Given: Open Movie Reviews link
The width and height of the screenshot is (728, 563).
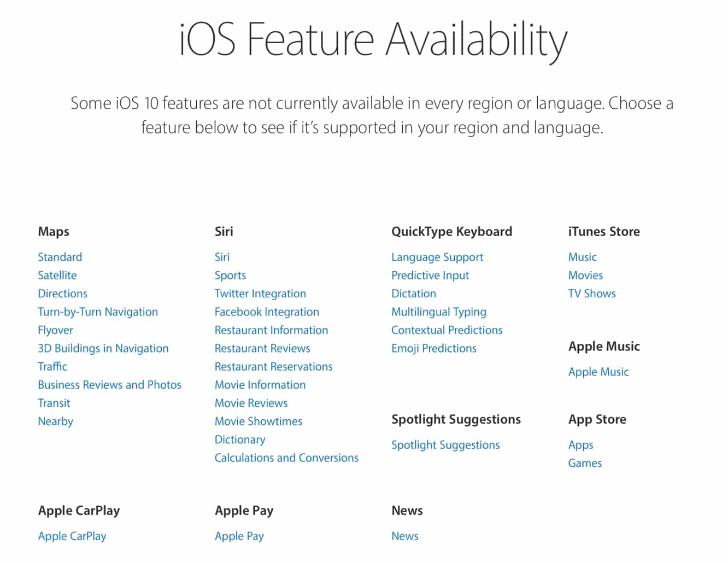Looking at the screenshot, I should coord(251,403).
